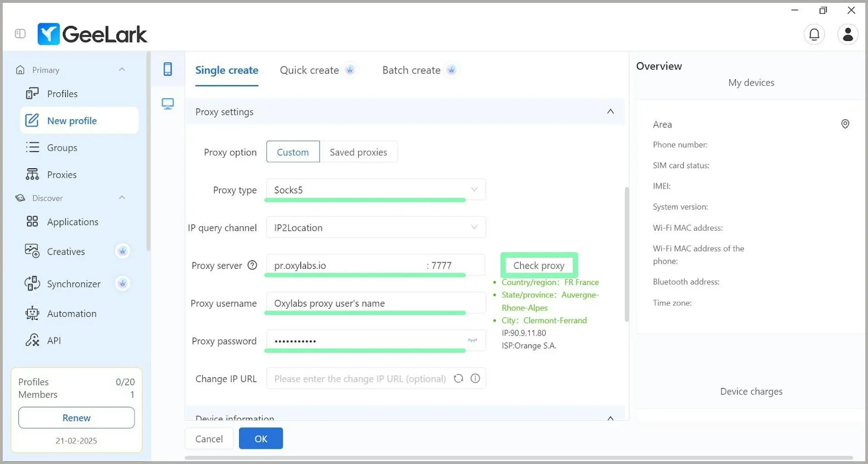
Task: Click the Proxies network icon
Action: pos(33,174)
